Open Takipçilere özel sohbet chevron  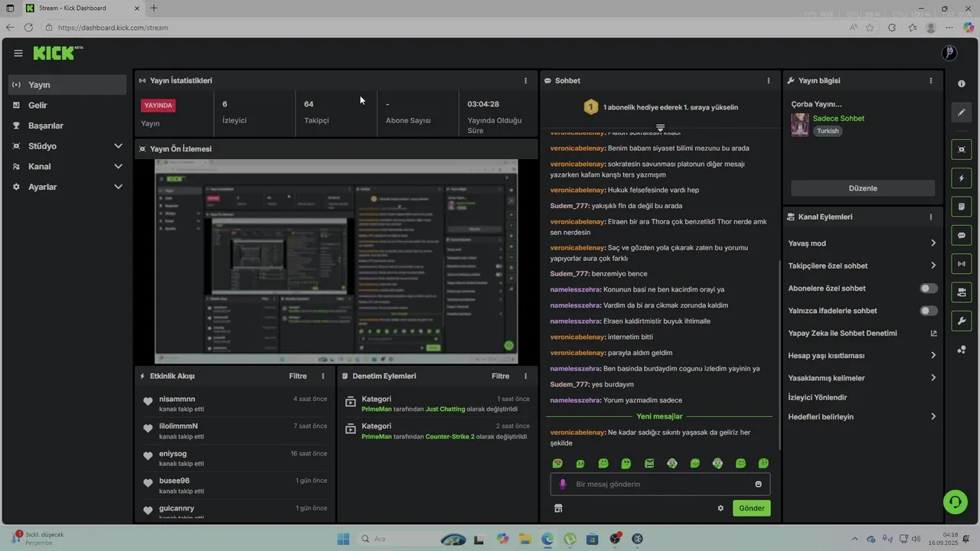click(933, 266)
